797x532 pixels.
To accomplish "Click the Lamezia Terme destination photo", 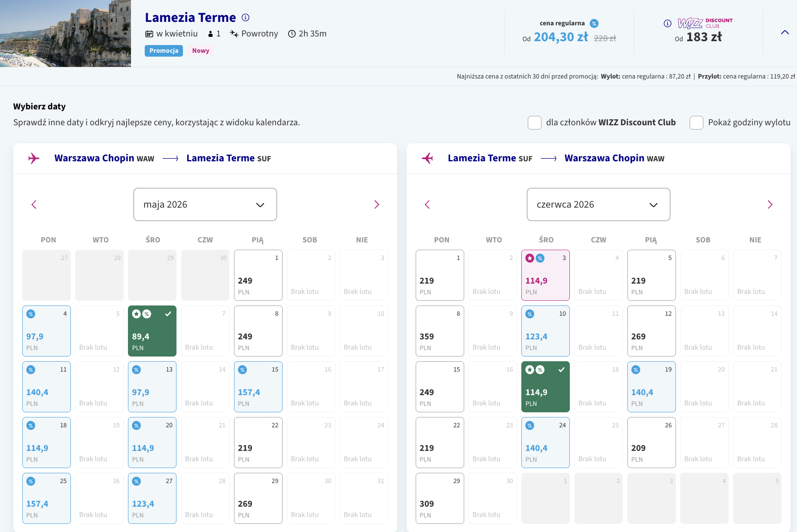I will pos(65,33).
